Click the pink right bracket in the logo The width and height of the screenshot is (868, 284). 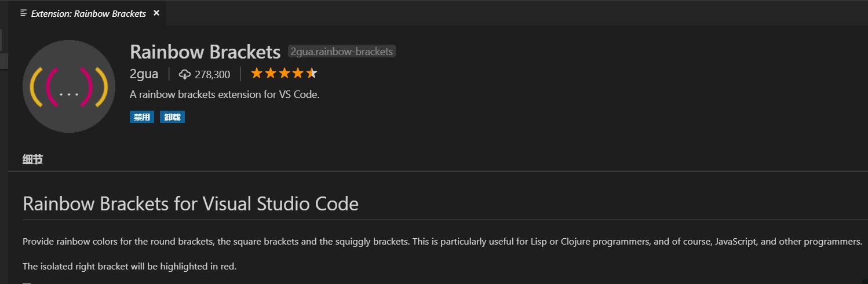click(x=86, y=87)
